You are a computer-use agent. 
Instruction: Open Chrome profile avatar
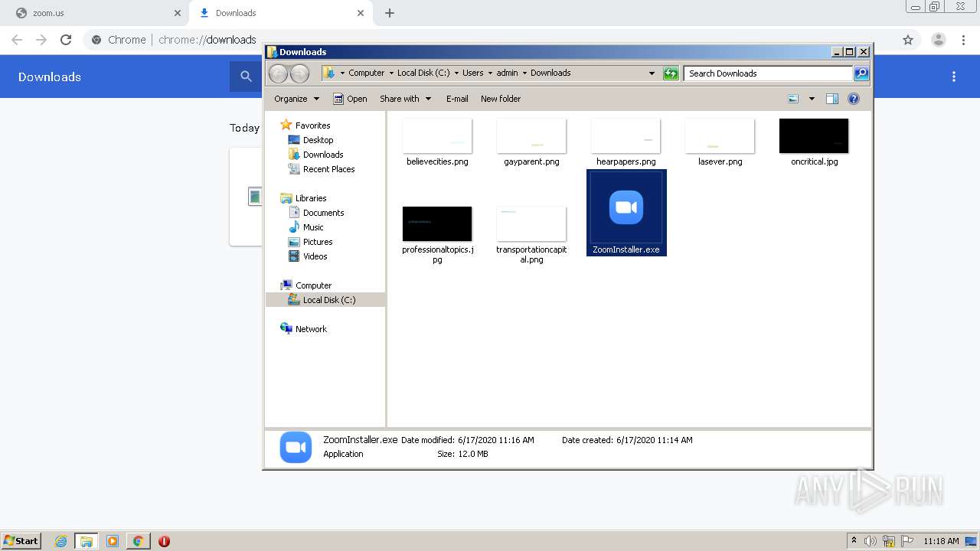pos(939,40)
